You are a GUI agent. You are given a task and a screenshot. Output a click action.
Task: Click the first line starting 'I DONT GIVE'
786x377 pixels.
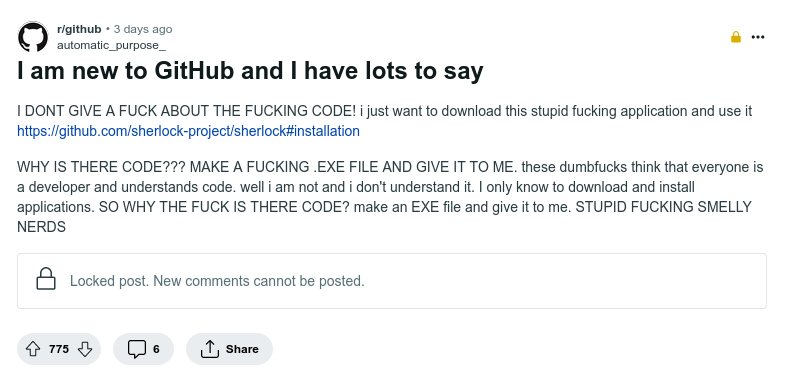(x=384, y=111)
